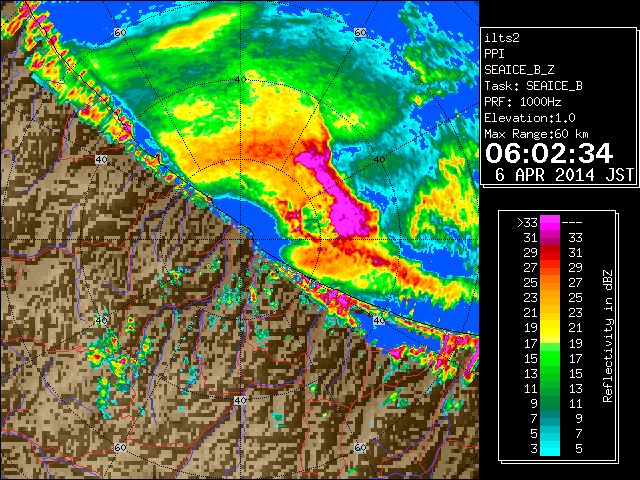This screenshot has height=480, width=640.
Task: Pick the dark green 11–13 dBZ legend swatch
Action: pyautogui.click(x=550, y=388)
